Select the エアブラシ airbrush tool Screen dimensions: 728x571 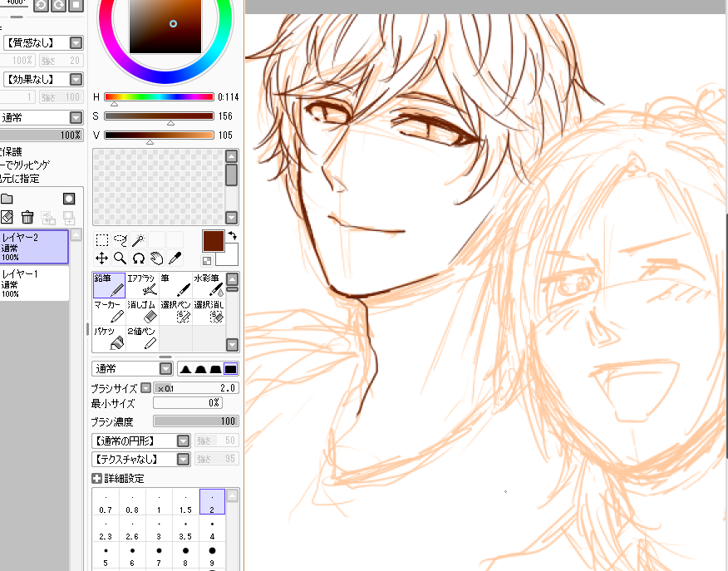(x=143, y=285)
